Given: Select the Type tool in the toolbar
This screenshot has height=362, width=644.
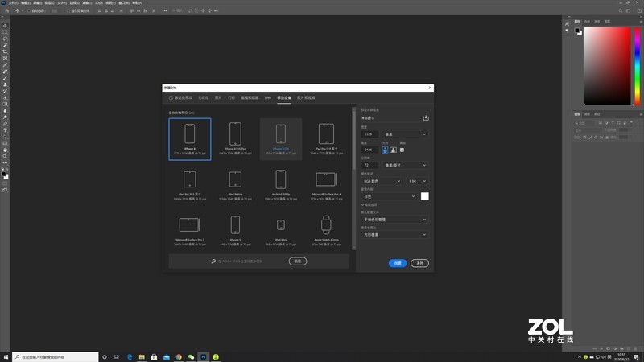Looking at the screenshot, I should click(x=5, y=130).
